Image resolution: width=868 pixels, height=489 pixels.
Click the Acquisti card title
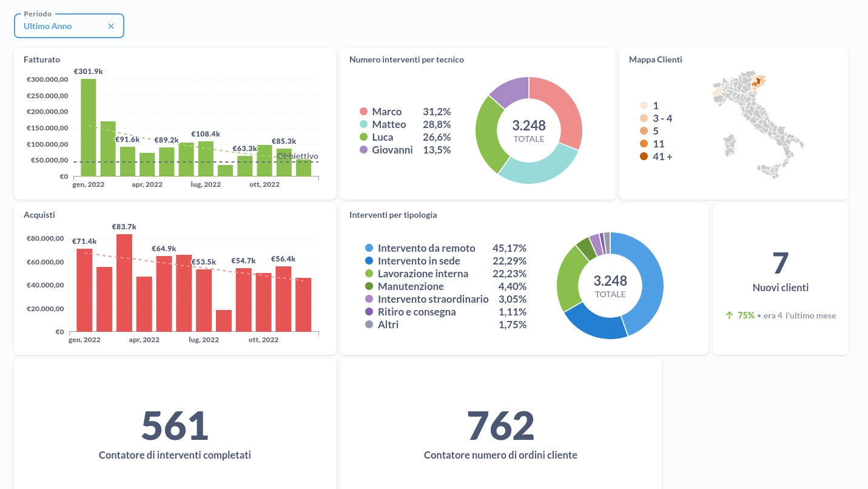pos(38,215)
